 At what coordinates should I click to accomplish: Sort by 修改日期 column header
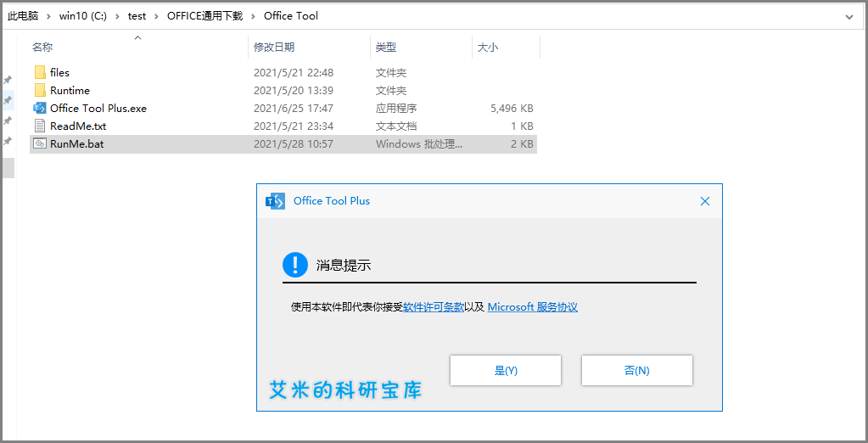pyautogui.click(x=274, y=48)
